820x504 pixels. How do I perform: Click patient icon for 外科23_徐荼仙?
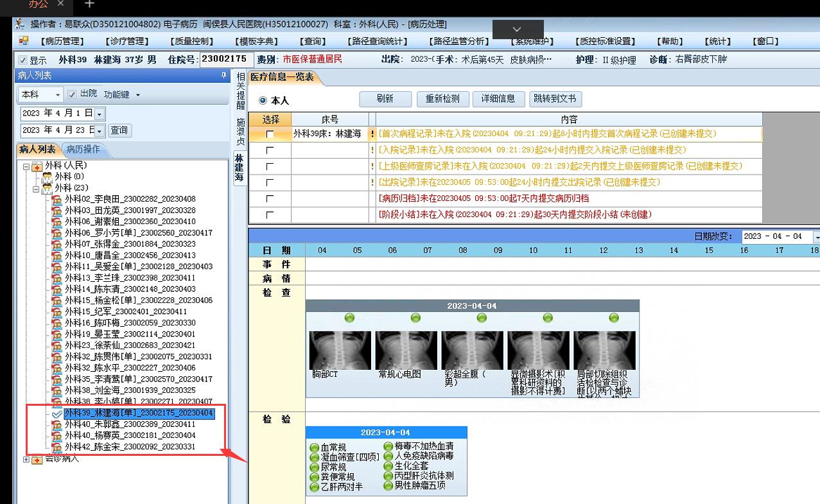57,345
